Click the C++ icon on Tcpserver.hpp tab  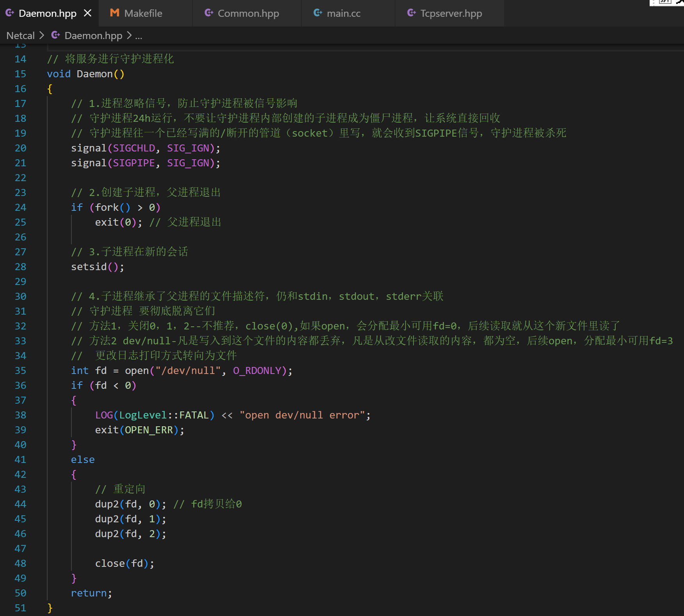click(411, 13)
